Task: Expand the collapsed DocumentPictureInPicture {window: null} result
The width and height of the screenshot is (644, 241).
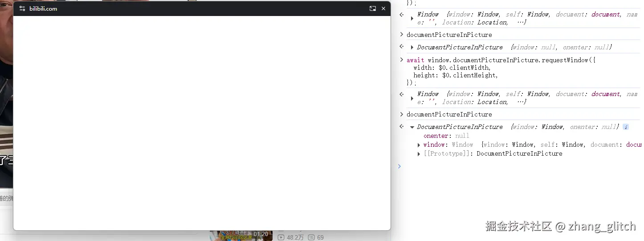Action: pyautogui.click(x=412, y=47)
